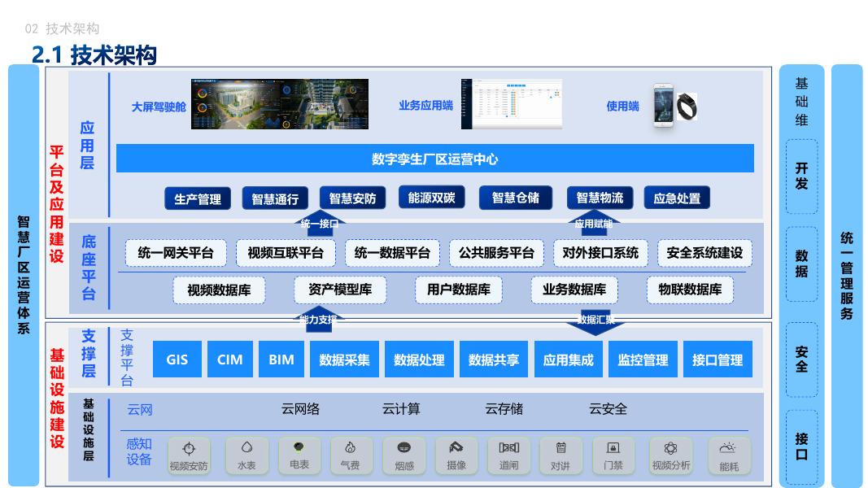Click the 平台及应用建设 red label

coord(56,204)
